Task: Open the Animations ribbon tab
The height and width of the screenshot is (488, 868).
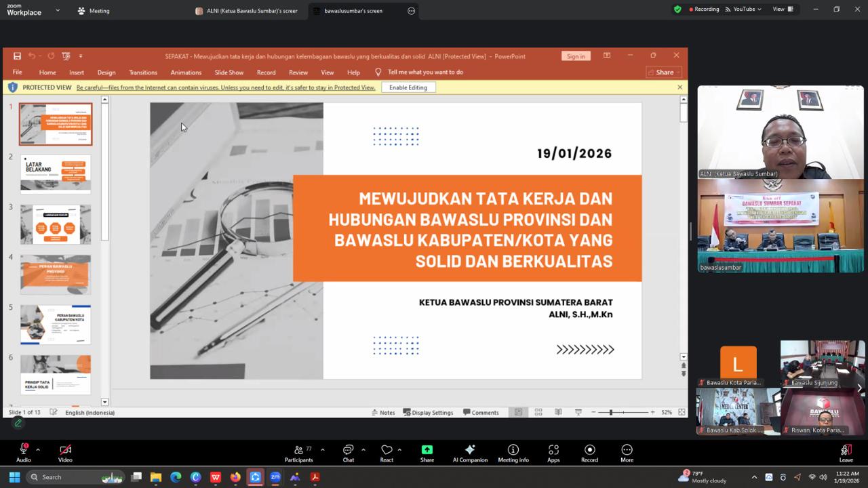Action: (x=186, y=73)
